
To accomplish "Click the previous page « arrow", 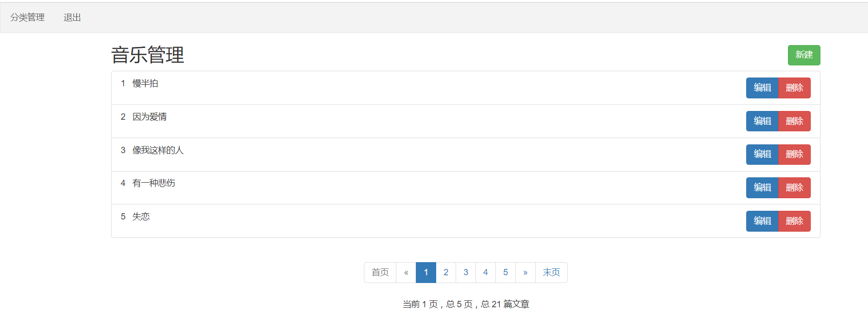I will click(406, 272).
